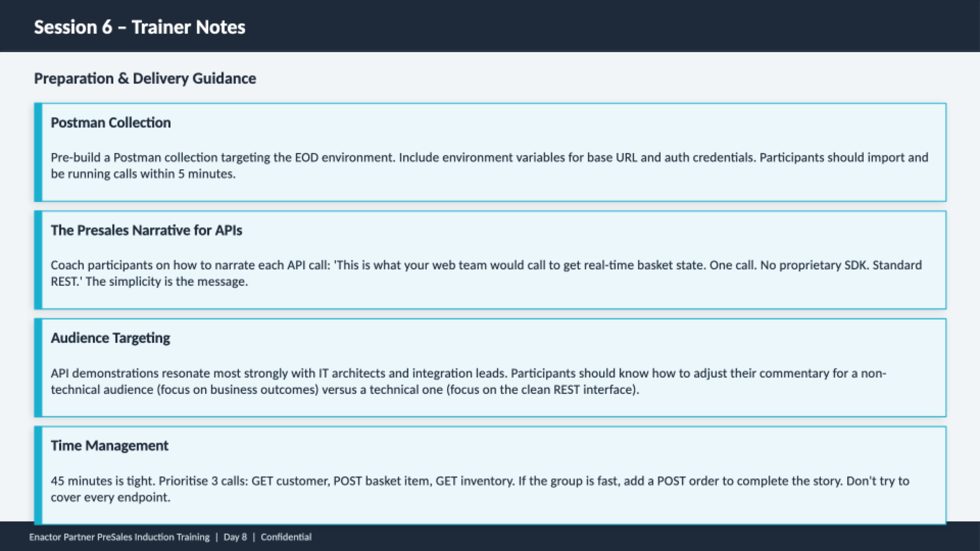Click the blue accent bar beside Presales Narrative card

pos(38,260)
